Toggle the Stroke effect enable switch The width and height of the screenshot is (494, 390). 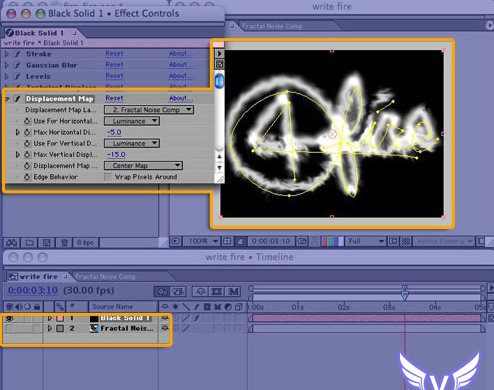point(17,54)
